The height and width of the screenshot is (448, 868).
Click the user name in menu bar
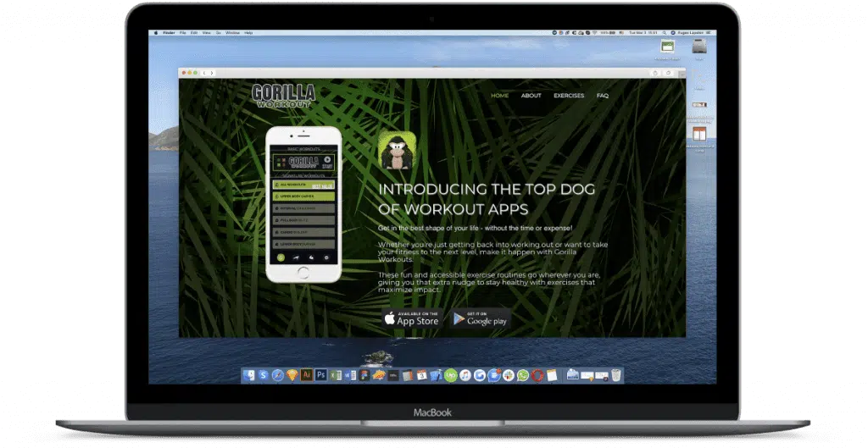(690, 33)
